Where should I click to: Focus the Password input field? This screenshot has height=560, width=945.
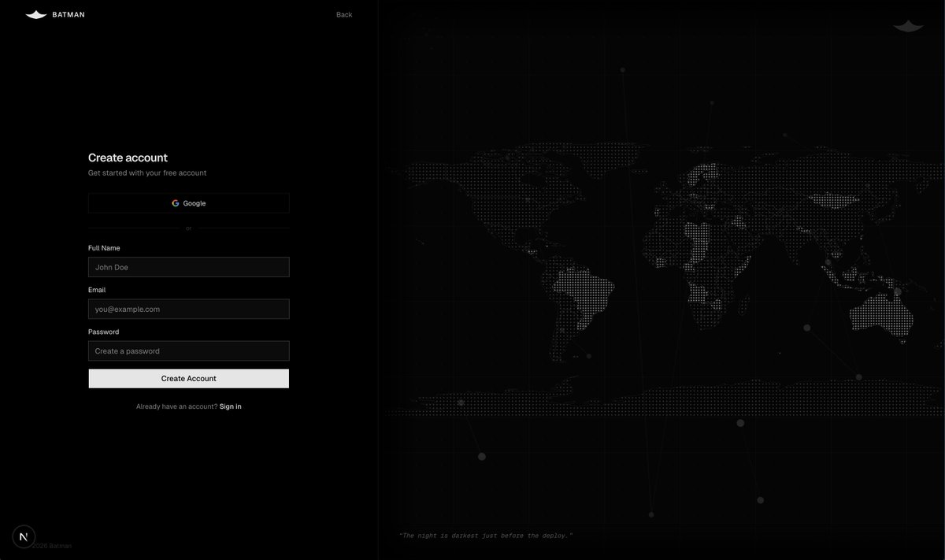(189, 350)
